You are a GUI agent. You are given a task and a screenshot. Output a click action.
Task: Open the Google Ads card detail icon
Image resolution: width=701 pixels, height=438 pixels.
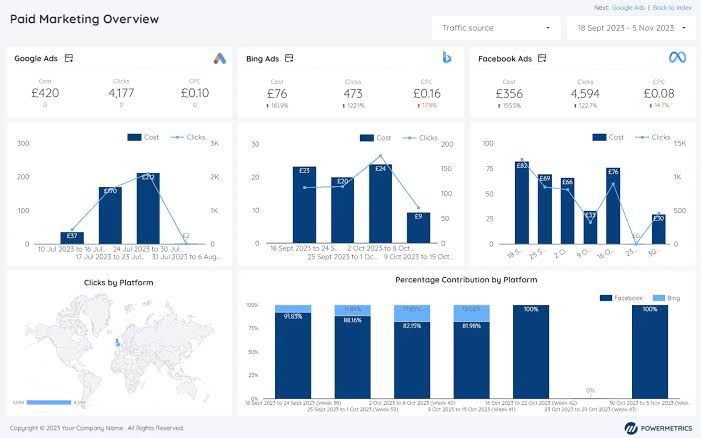69,59
